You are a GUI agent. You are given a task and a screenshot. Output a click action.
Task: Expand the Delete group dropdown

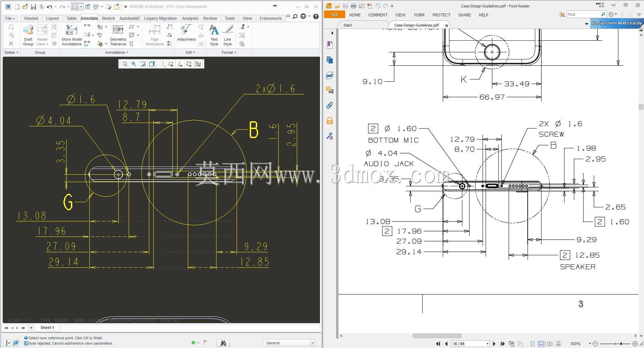[x=11, y=52]
